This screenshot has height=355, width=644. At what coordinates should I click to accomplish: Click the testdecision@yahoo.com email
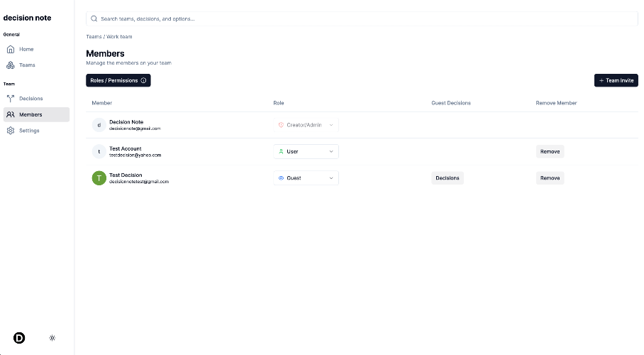click(135, 155)
